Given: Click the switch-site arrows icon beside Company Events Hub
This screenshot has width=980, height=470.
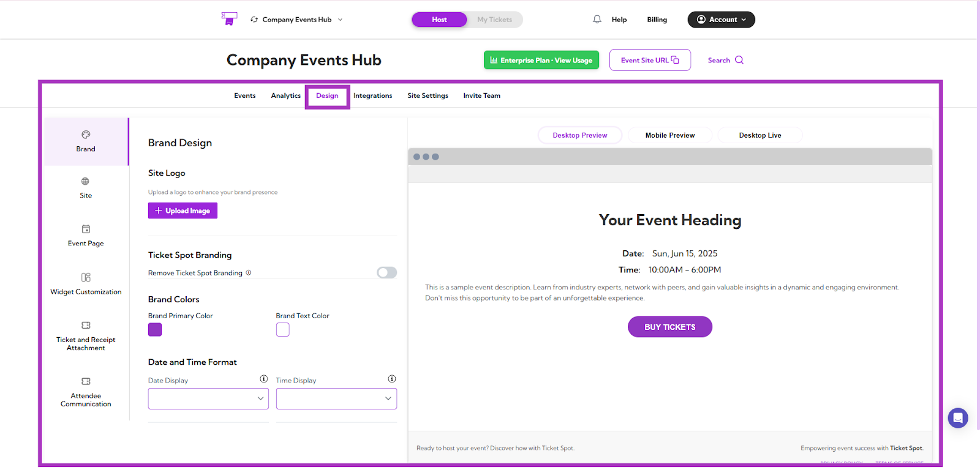Looking at the screenshot, I should (254, 20).
